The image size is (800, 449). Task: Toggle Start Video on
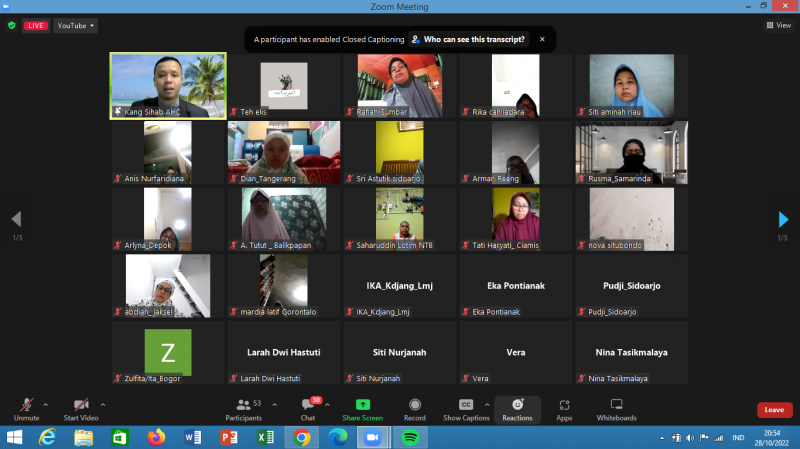(x=80, y=407)
